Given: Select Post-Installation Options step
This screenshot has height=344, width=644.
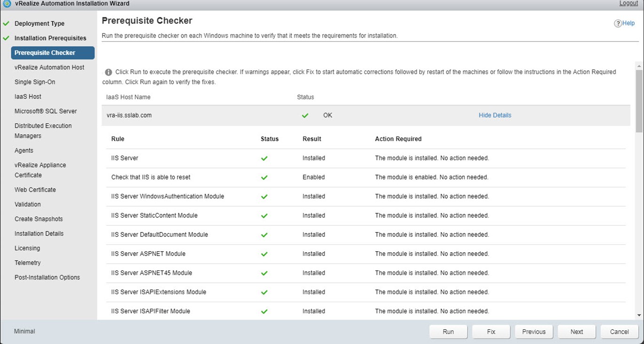Looking at the screenshot, I should point(47,277).
